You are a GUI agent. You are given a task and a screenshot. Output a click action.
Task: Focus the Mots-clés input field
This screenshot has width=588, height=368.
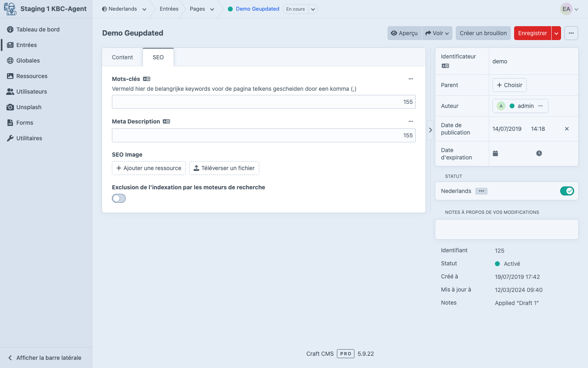[x=264, y=102]
